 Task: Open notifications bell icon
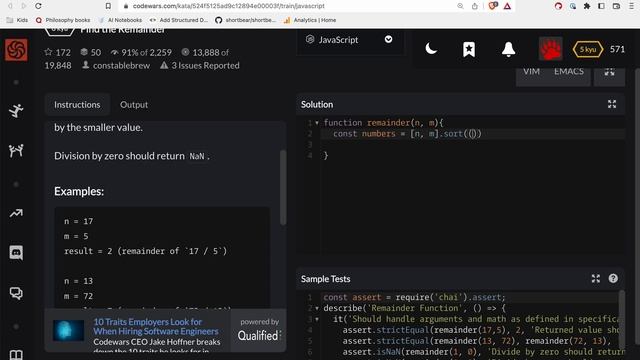point(509,49)
